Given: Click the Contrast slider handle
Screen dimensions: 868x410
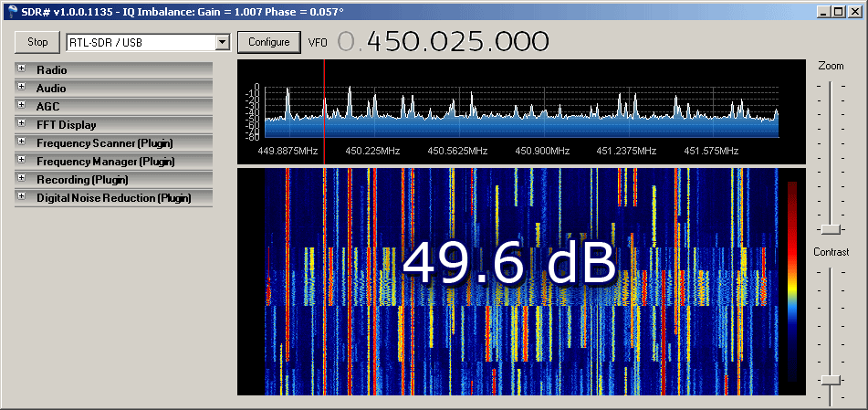Looking at the screenshot, I should tap(831, 380).
